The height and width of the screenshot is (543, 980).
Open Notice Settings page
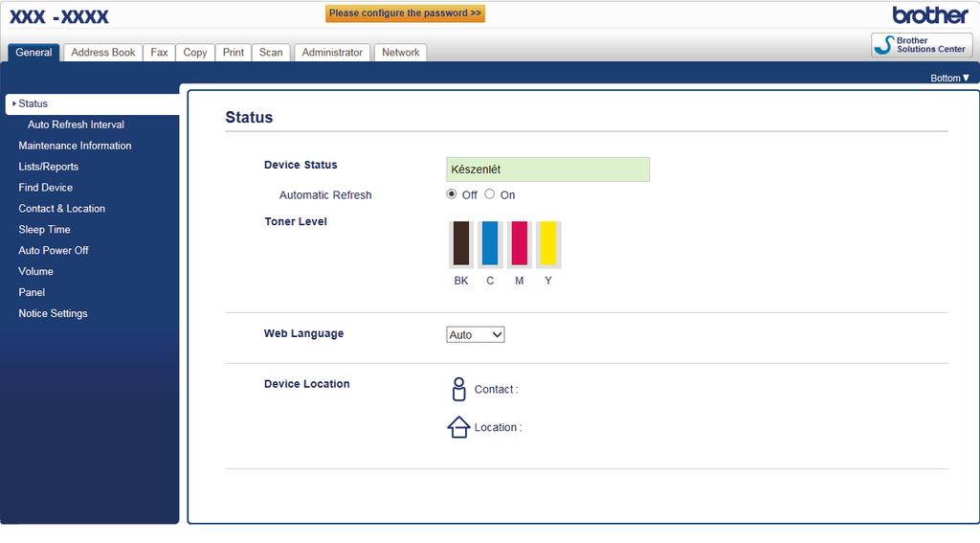click(x=54, y=313)
